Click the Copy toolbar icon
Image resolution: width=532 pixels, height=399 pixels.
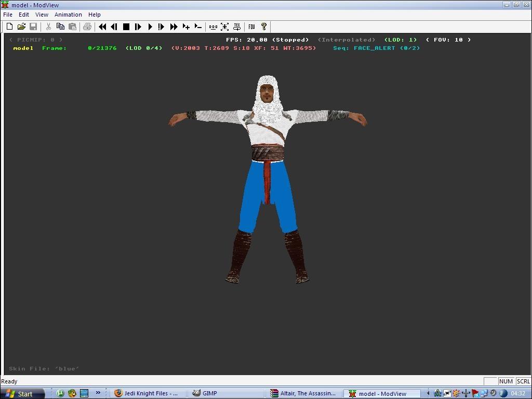click(60, 26)
